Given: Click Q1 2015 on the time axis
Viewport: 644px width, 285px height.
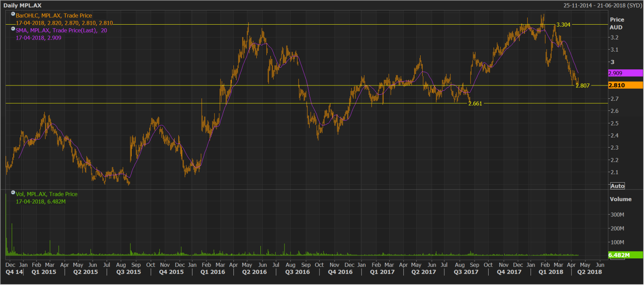Looking at the screenshot, I should (x=44, y=272).
